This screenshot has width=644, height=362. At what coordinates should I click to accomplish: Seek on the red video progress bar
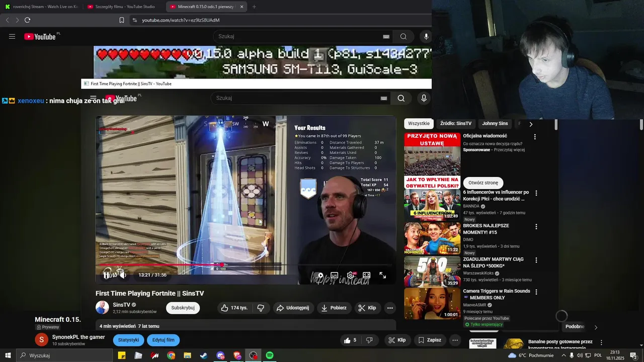coord(244,265)
